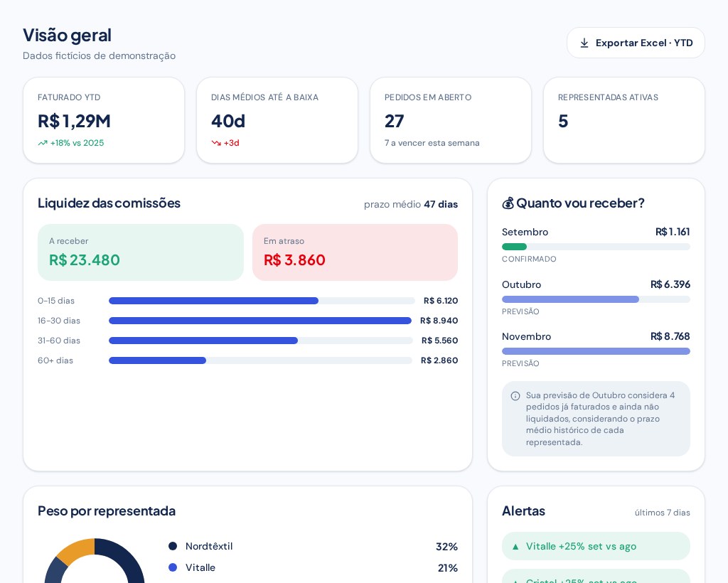The width and height of the screenshot is (728, 583).
Task: Click the 40d value
Action: click(228, 121)
